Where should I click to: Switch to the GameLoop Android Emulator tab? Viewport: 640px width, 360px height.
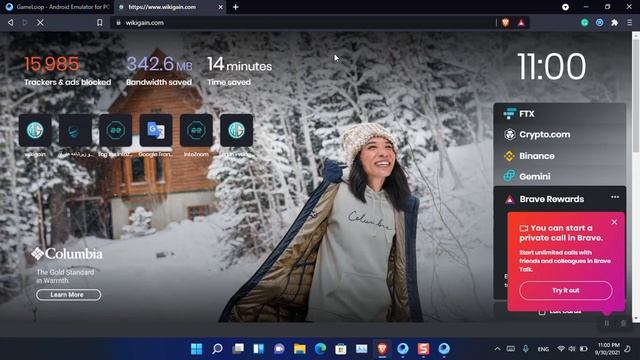(57, 7)
